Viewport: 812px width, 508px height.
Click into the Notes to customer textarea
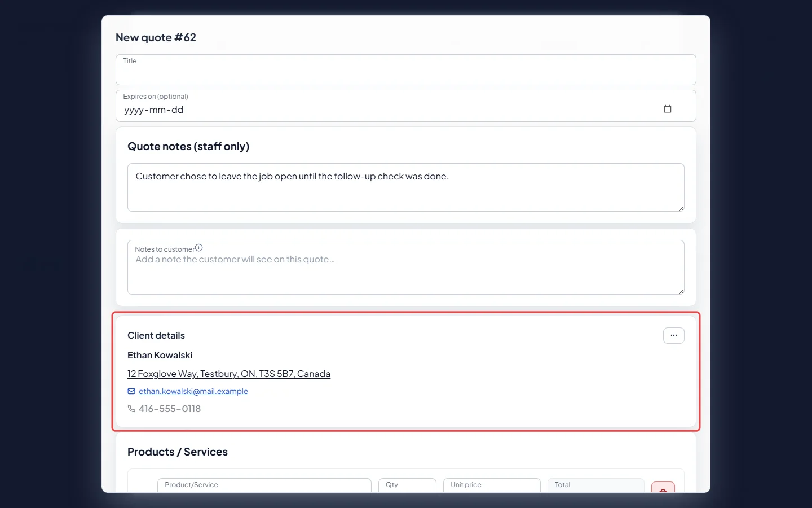pyautogui.click(x=406, y=267)
